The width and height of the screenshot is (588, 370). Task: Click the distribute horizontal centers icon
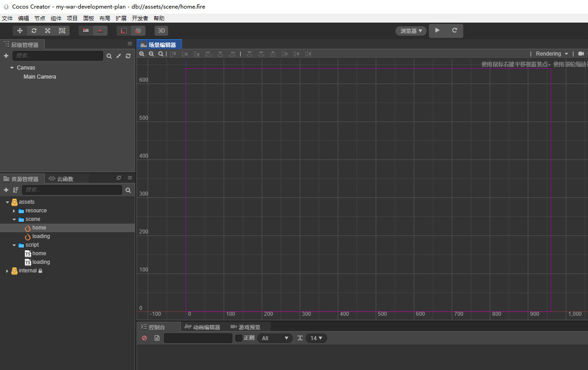click(x=296, y=54)
